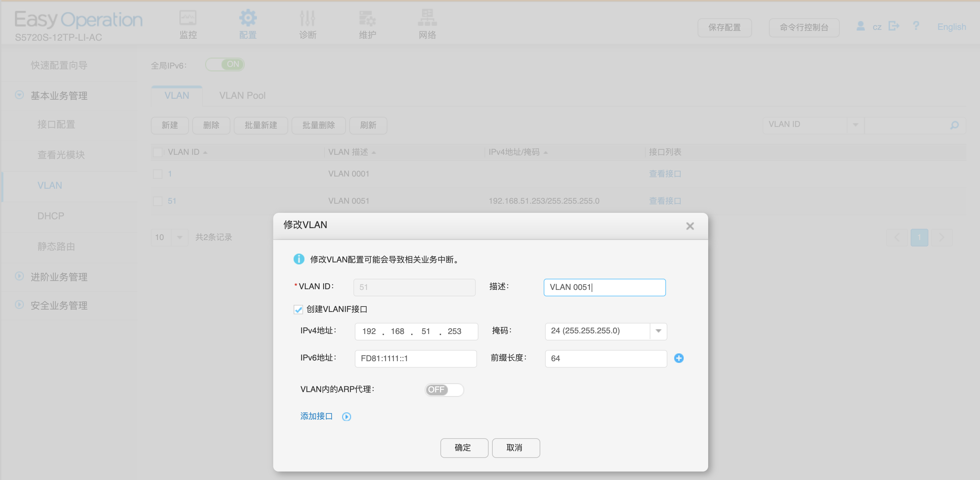Toggle VLAN内的ARP代理 switch
Screen dimensions: 980x480
(444, 390)
